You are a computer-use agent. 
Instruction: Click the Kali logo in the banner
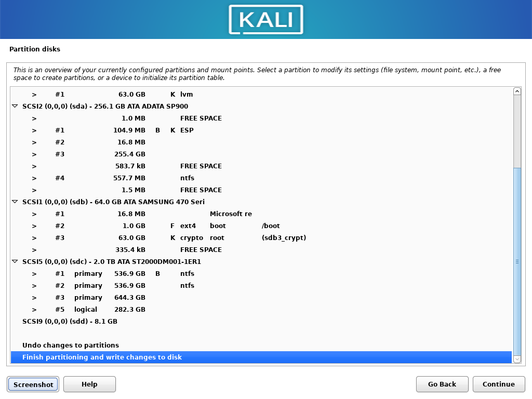coord(266,20)
